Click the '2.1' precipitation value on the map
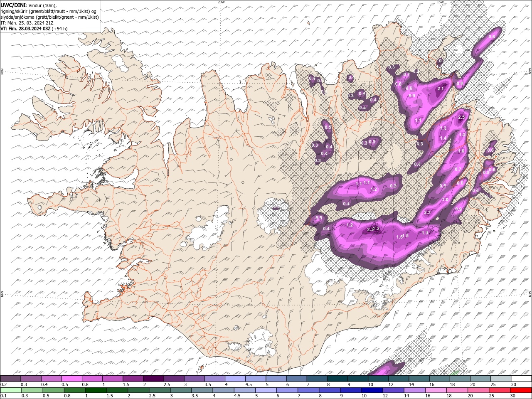This screenshot has width=532, height=399. (441, 89)
